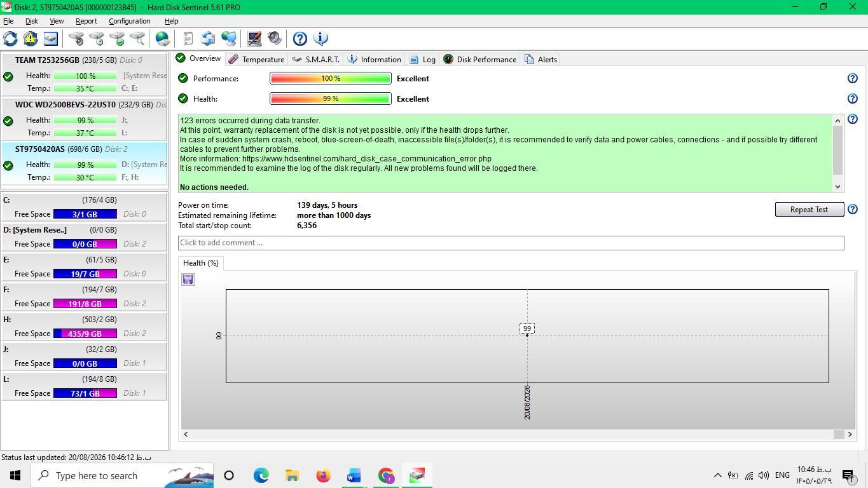Click the monitor with pen toolbar icon

(x=254, y=39)
